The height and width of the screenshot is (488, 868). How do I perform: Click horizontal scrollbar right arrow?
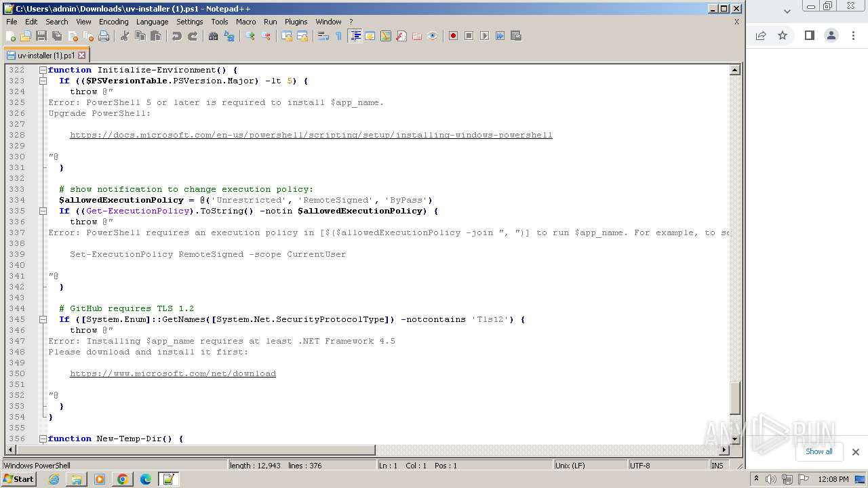tap(724, 450)
